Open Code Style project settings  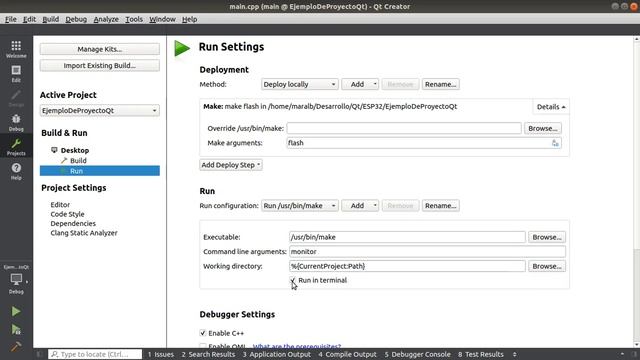click(x=67, y=214)
